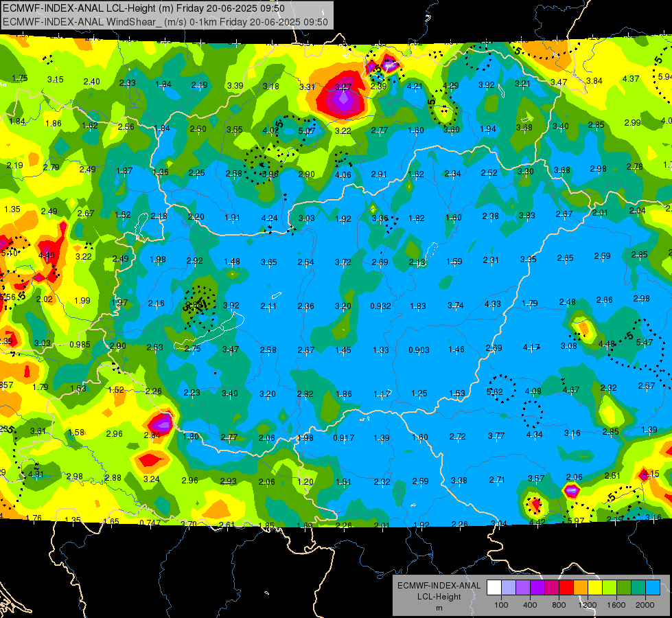Click the wind shear value 4.48
Screen dimensions: 672x618
pos(607,344)
